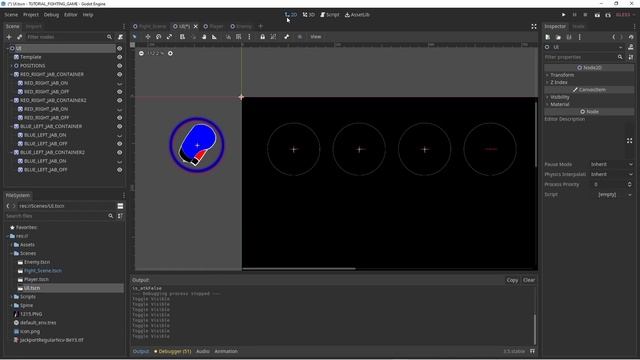Viewport: 640px width, 360px height.
Task: Load an existing resource in Inspector
Action: 558,37
